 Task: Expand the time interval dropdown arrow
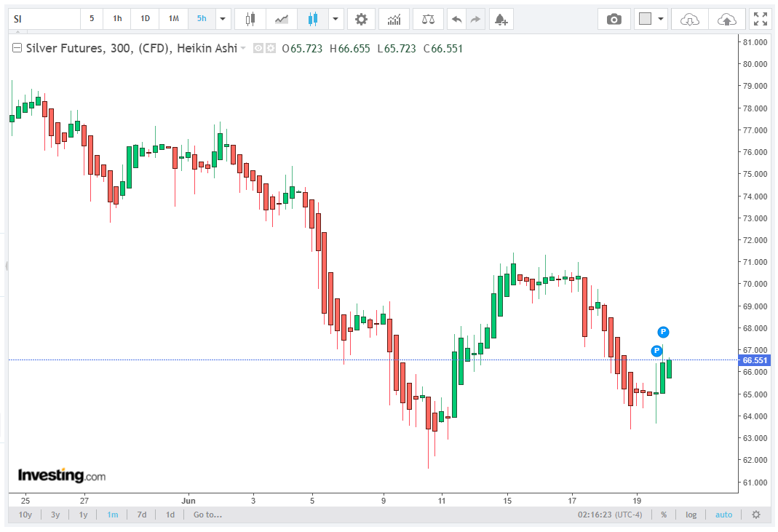pyautogui.click(x=223, y=20)
